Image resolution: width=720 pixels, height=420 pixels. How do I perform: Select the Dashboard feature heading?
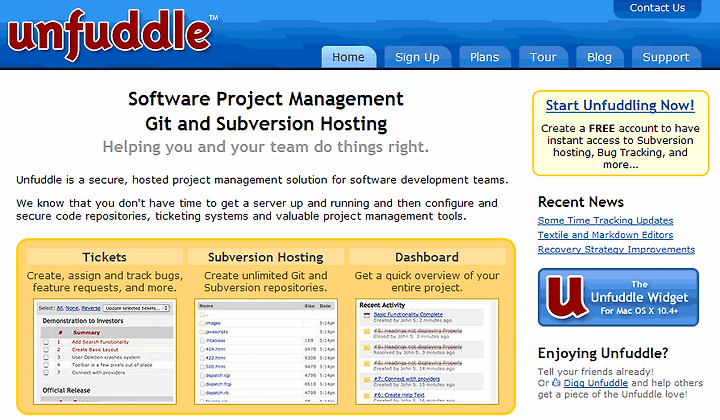click(x=427, y=257)
